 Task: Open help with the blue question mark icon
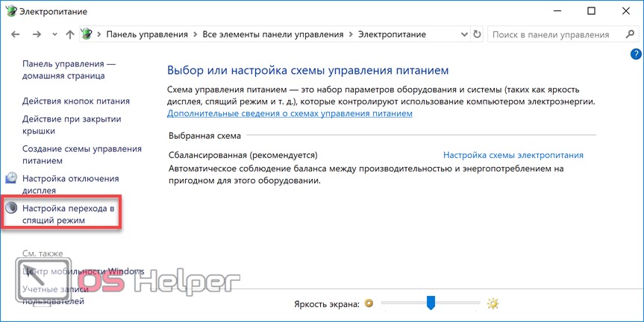(636, 54)
